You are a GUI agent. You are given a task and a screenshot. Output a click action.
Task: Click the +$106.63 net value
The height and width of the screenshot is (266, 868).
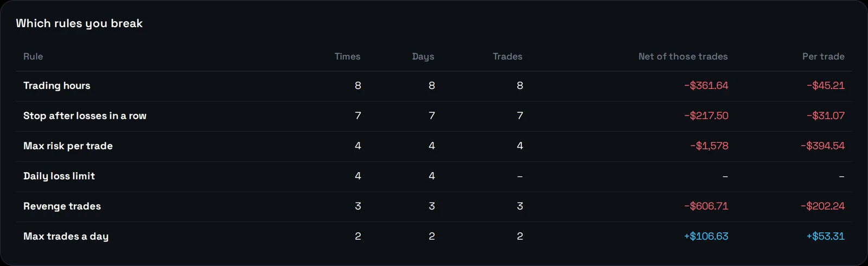pos(706,237)
